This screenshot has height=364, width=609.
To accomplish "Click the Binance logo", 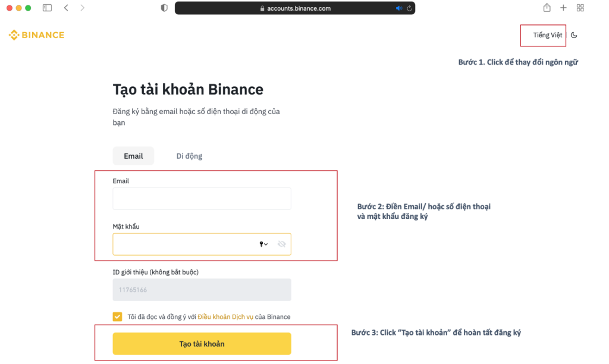I will tap(36, 35).
